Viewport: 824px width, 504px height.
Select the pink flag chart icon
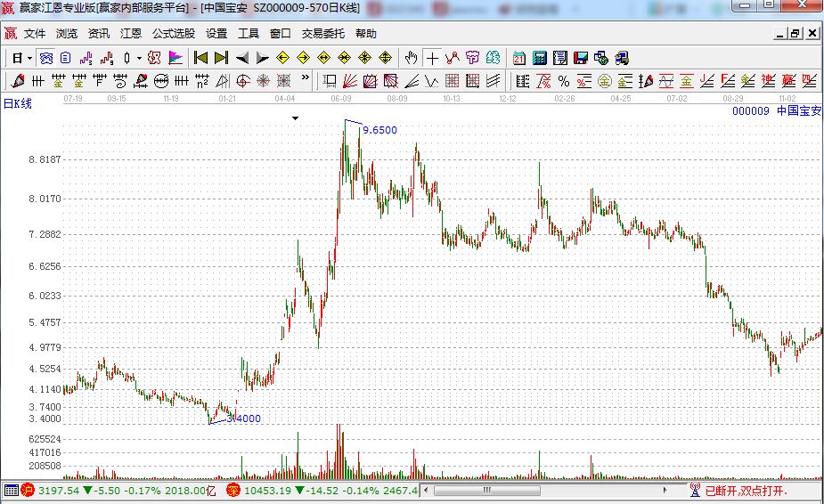[175, 58]
